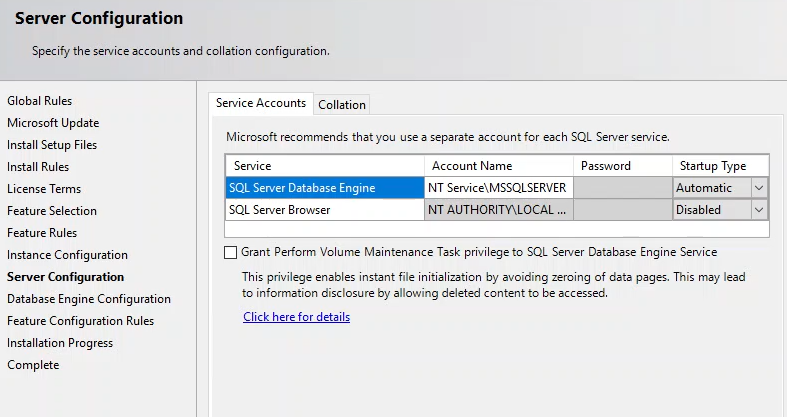The width and height of the screenshot is (787, 417).
Task: Switch to the Collation tab
Action: (x=342, y=104)
